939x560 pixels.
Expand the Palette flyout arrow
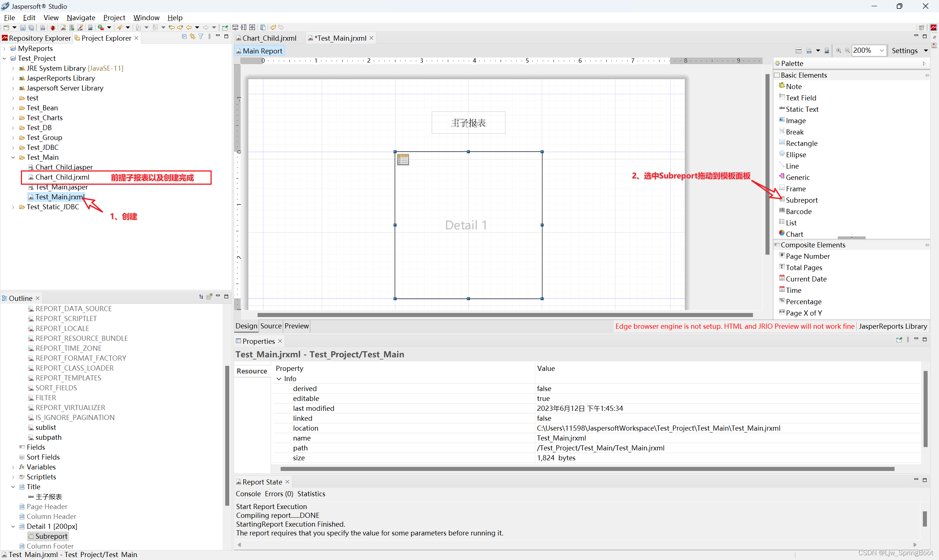coord(924,63)
